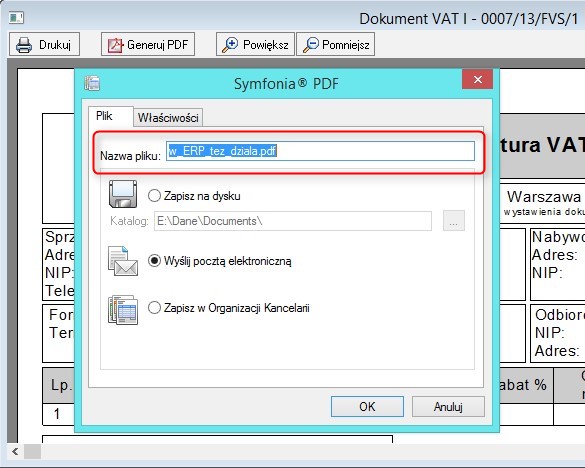
Task: Click the Pomniejsz zoom out button
Action: (x=336, y=44)
